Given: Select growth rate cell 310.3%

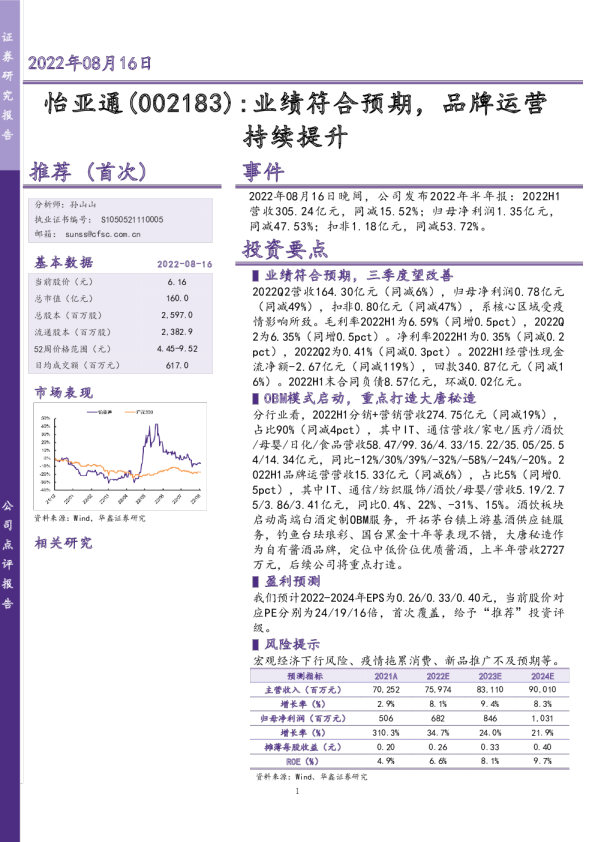Looking at the screenshot, I should coord(386,732).
